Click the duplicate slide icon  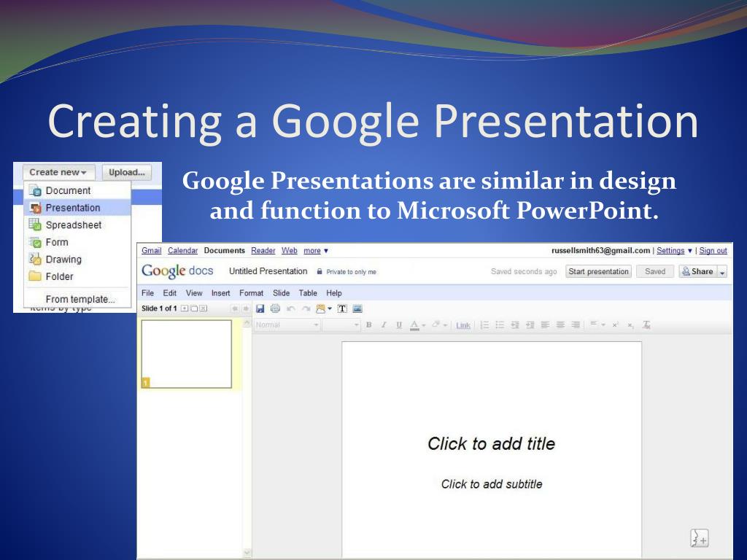click(194, 308)
